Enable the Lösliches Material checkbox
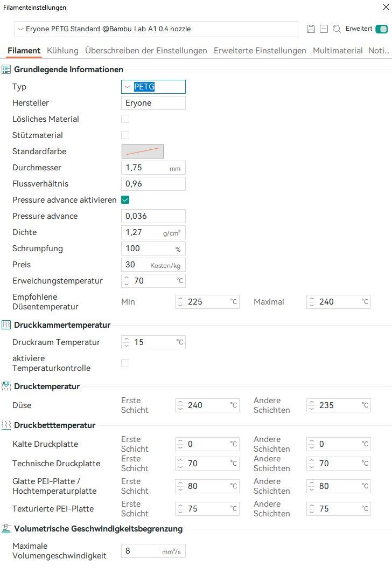 pos(125,119)
